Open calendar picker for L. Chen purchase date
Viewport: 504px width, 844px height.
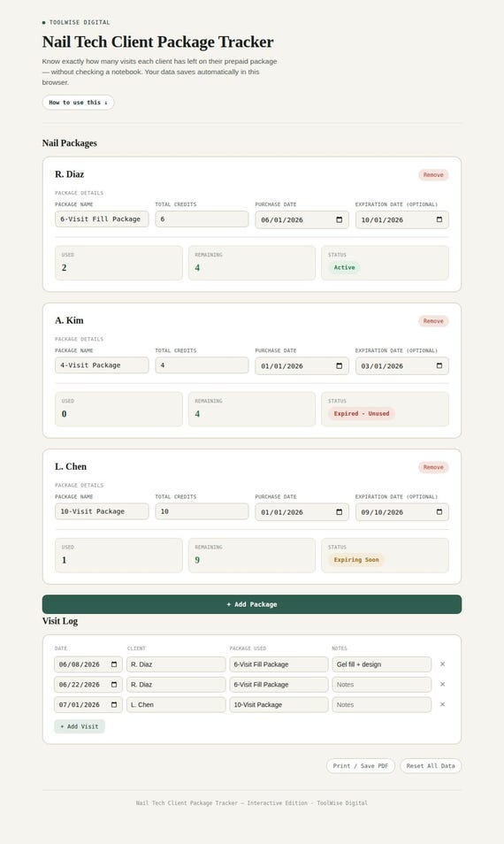click(339, 512)
